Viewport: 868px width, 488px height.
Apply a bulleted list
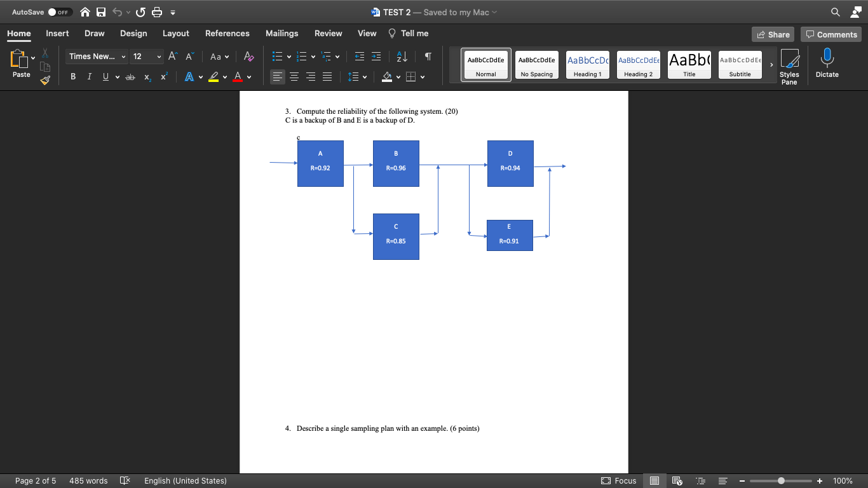coord(278,56)
